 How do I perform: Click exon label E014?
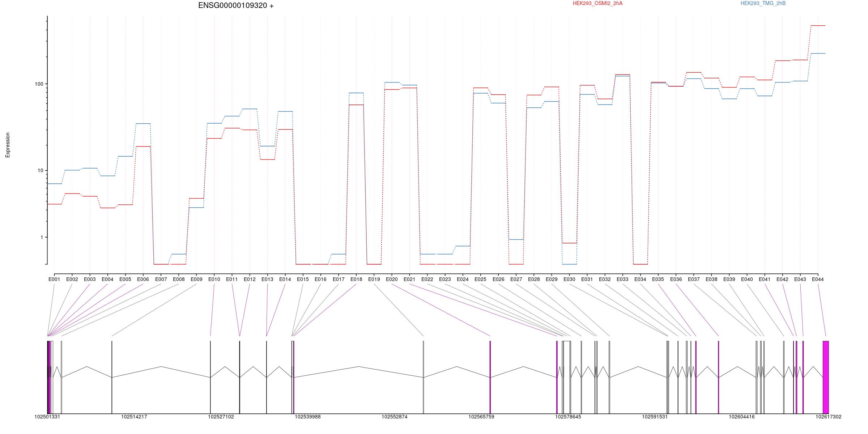(285, 279)
